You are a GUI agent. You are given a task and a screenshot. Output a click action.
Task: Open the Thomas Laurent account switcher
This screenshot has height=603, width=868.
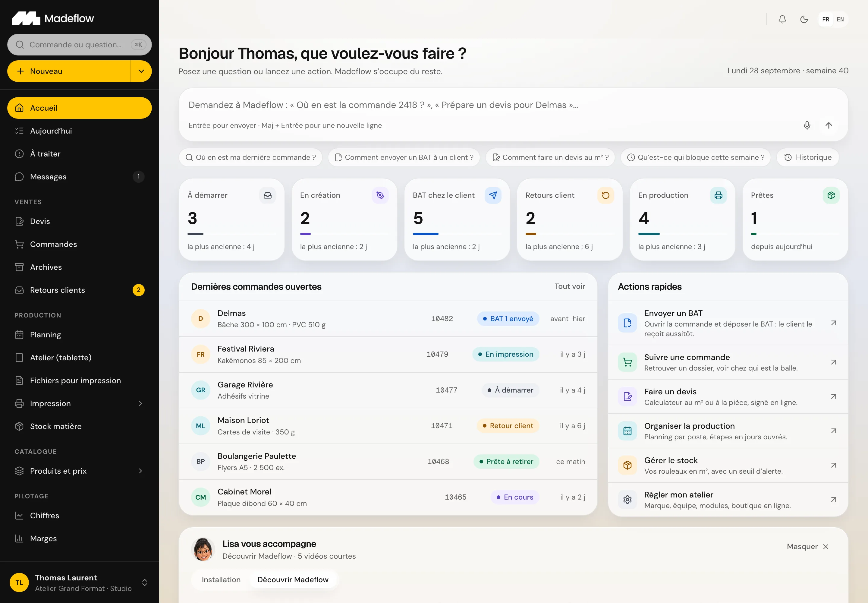tap(79, 582)
